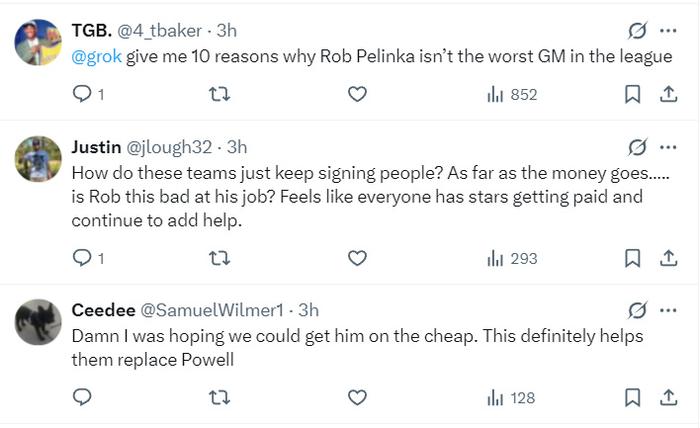Open Grok actions on Justin's tweet
The image size is (700, 428).
[636, 148]
